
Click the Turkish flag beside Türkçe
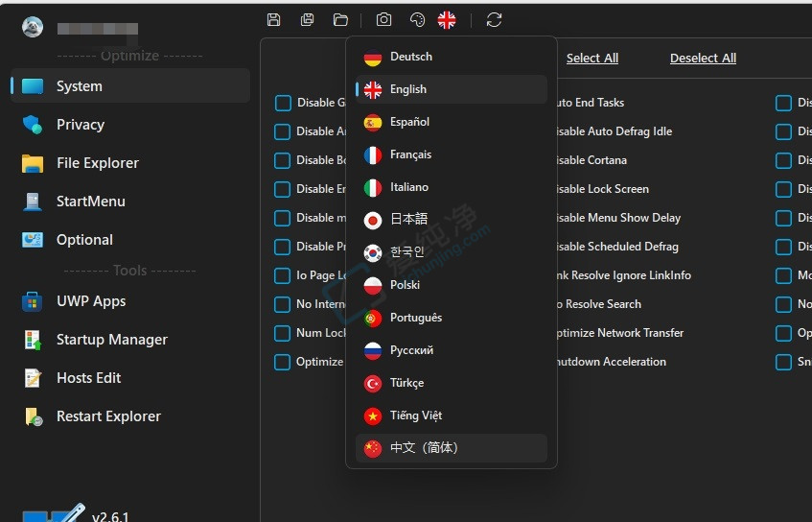click(373, 383)
